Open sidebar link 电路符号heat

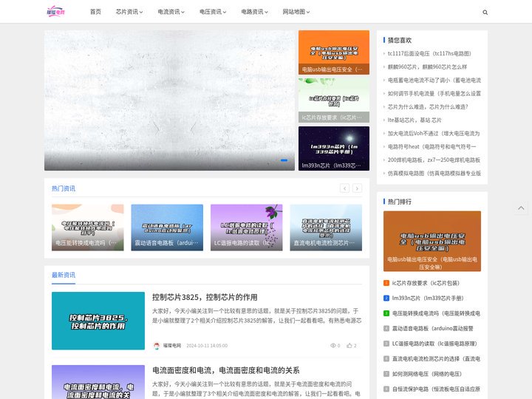(x=432, y=146)
